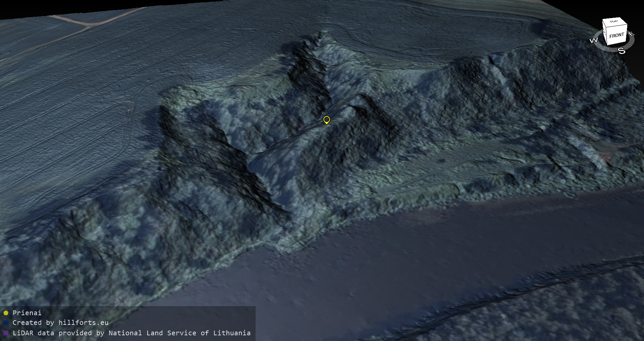The width and height of the screenshot is (644, 341).
Task: Click the yellow dot beside Prienai in the legend
Action: [6, 313]
